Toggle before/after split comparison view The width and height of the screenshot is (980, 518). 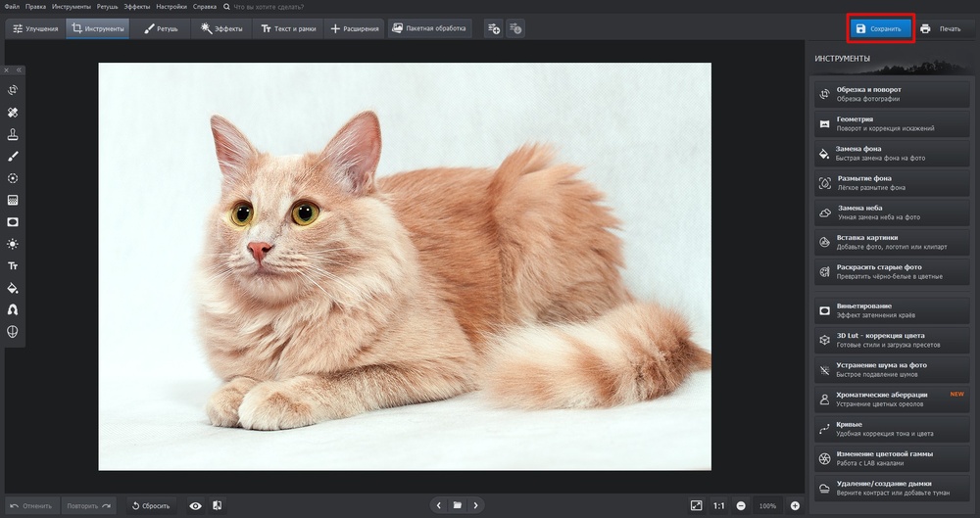coord(217,505)
